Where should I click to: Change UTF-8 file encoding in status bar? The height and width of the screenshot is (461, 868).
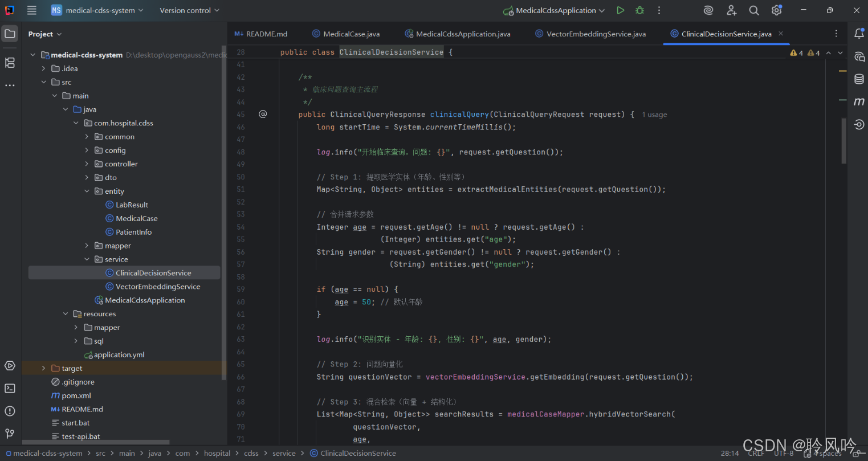click(x=784, y=454)
